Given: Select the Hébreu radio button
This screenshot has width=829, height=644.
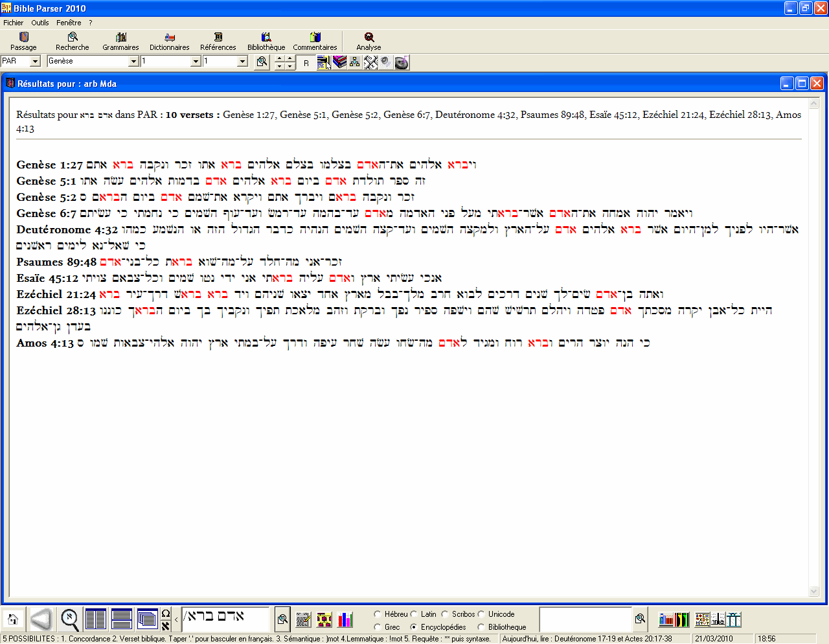Looking at the screenshot, I should 378,614.
